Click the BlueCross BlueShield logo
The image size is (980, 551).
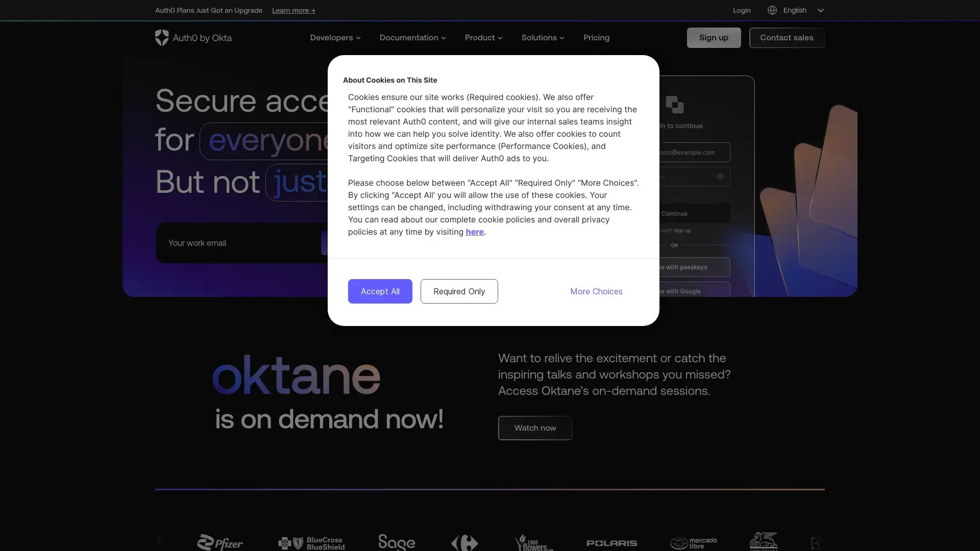point(312,543)
